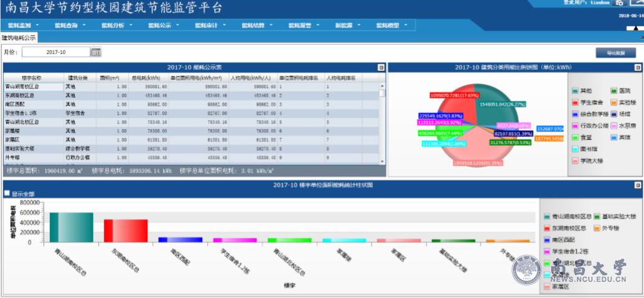The height and width of the screenshot is (298, 644).
Task: Maximize the pie chart panel
Action: (637, 67)
